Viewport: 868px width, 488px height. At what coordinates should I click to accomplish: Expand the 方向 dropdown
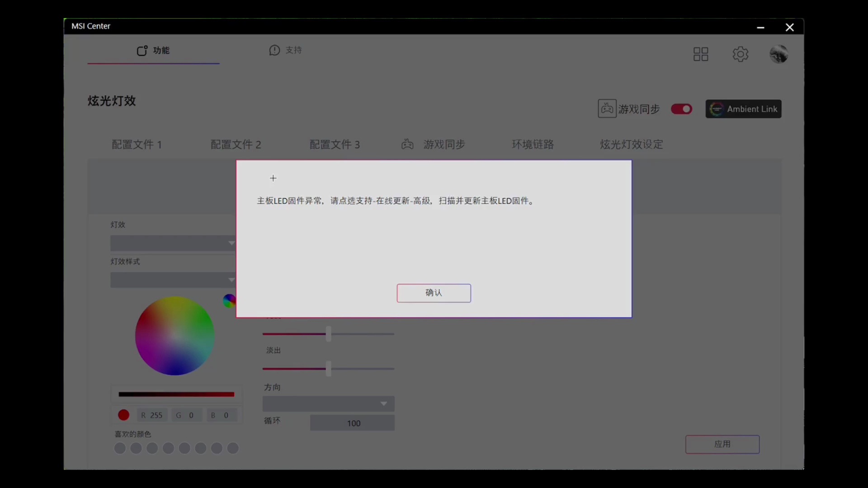328,404
